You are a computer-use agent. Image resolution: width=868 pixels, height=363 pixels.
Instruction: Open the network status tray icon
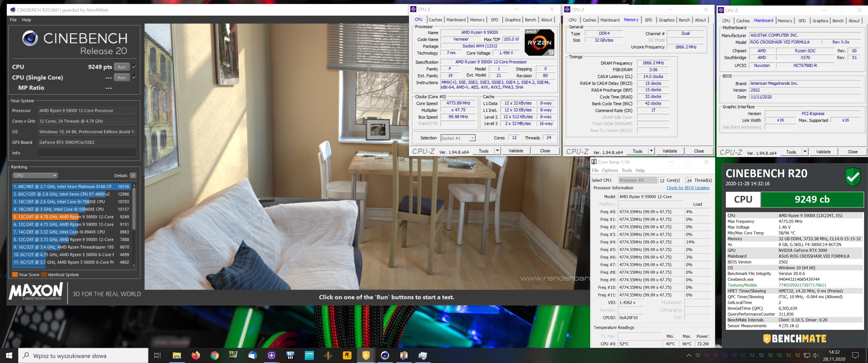(x=807, y=355)
